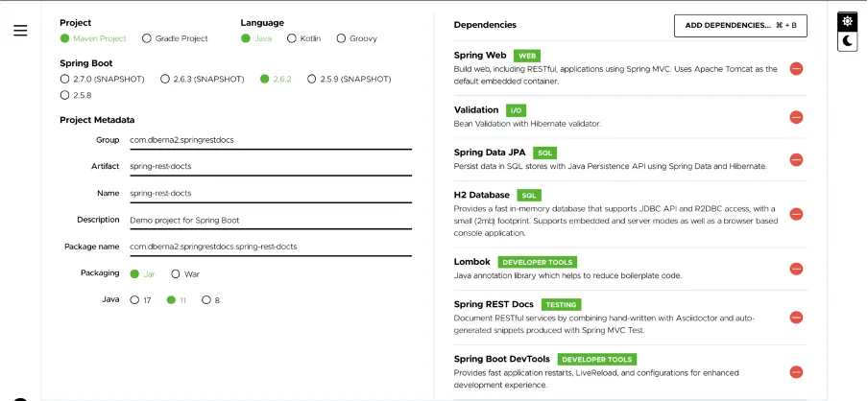Image resolution: width=868 pixels, height=401 pixels.
Task: Click the Lombok title
Action: 472,262
